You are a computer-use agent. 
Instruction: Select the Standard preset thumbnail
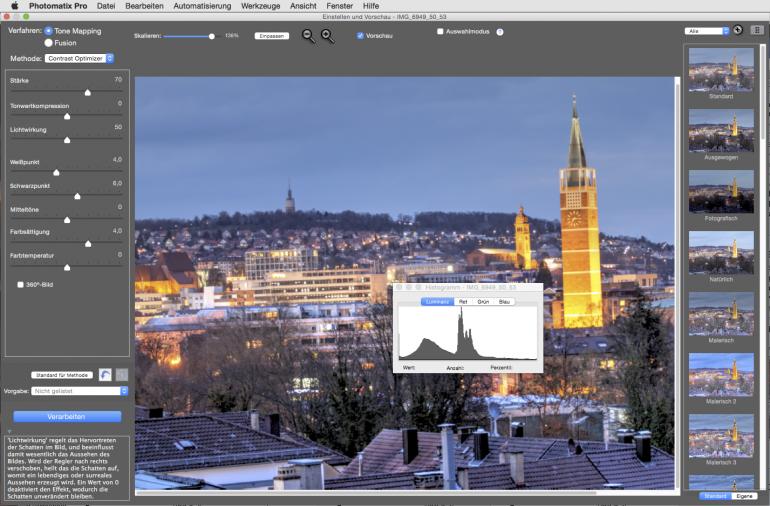click(721, 69)
